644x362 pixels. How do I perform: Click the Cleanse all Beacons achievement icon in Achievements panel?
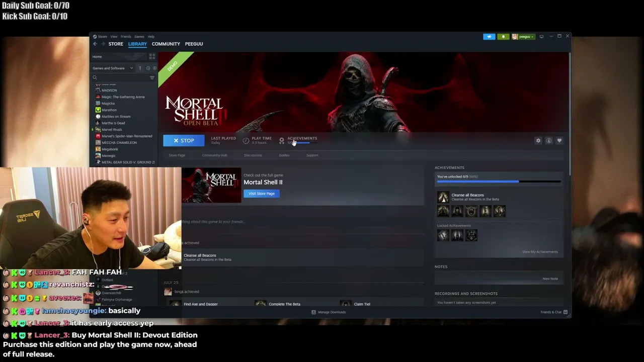point(443,197)
